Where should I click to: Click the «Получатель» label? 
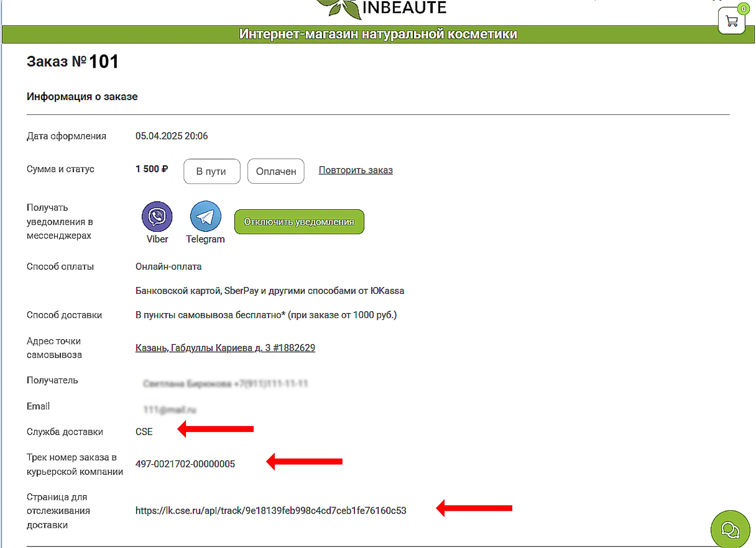click(x=52, y=380)
